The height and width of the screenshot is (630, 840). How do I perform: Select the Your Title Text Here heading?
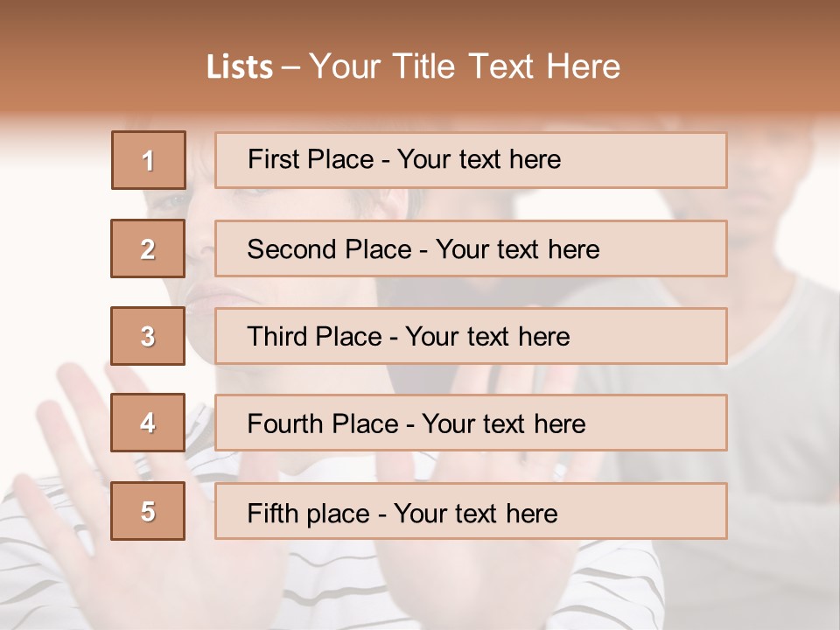coord(465,66)
